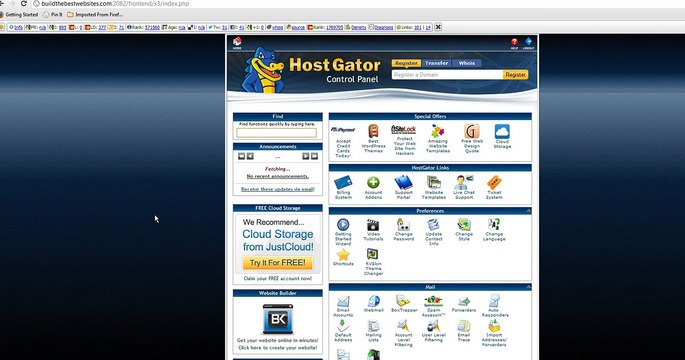
Task: Close the SEO toolbar with X
Action: click(438, 27)
